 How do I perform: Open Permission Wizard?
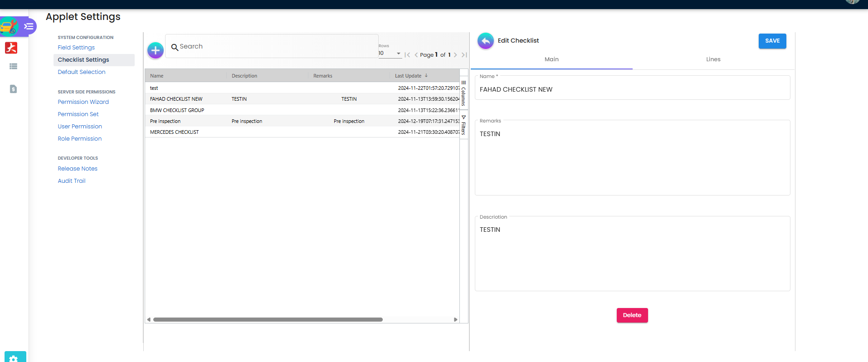point(83,102)
